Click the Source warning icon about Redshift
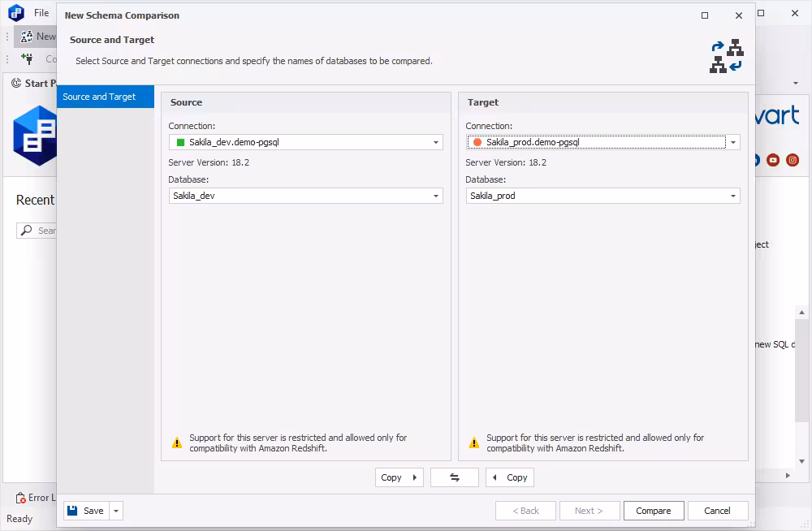812x531 pixels. pyautogui.click(x=177, y=443)
